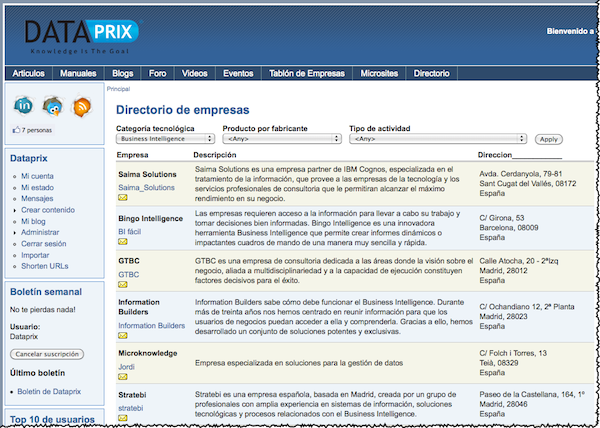This screenshot has height=428, width=600.
Task: Click the thumbs-up like icon
Action: pyautogui.click(x=16, y=130)
